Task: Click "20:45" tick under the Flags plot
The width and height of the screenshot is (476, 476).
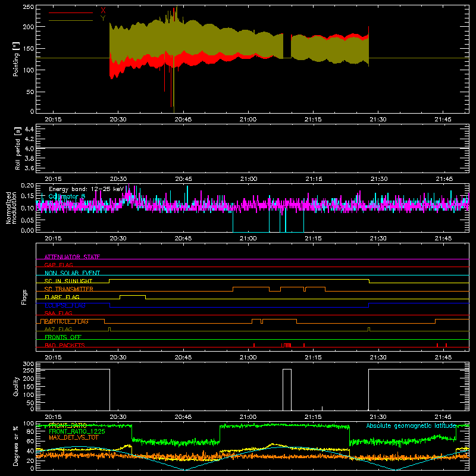Action: point(183,358)
